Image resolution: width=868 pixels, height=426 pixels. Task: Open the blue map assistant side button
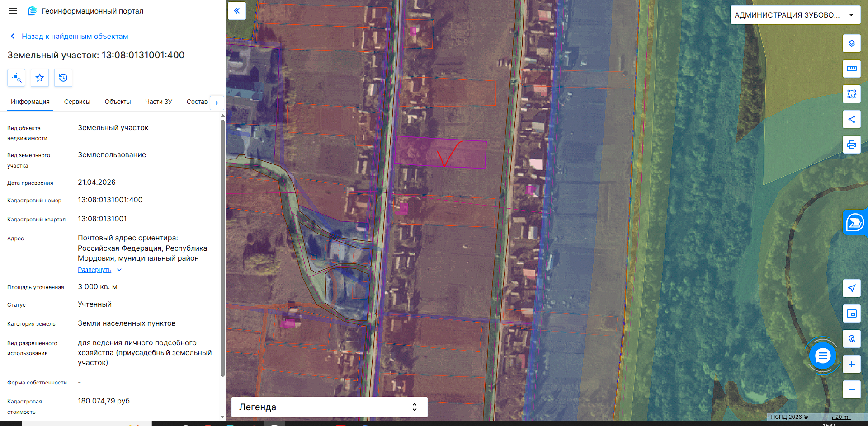tap(855, 222)
